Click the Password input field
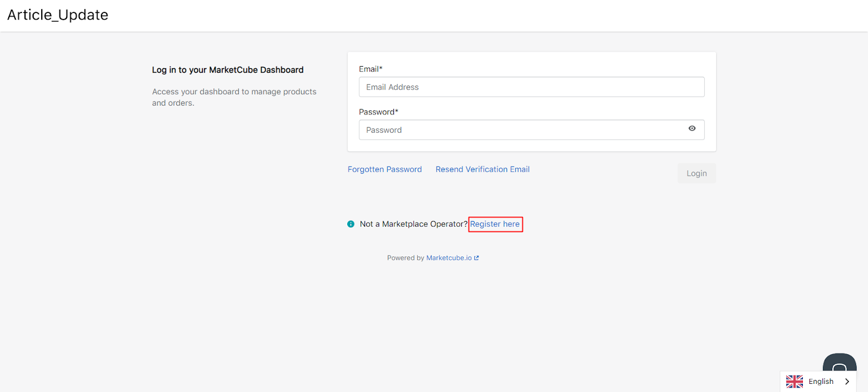The height and width of the screenshot is (392, 868). (532, 130)
